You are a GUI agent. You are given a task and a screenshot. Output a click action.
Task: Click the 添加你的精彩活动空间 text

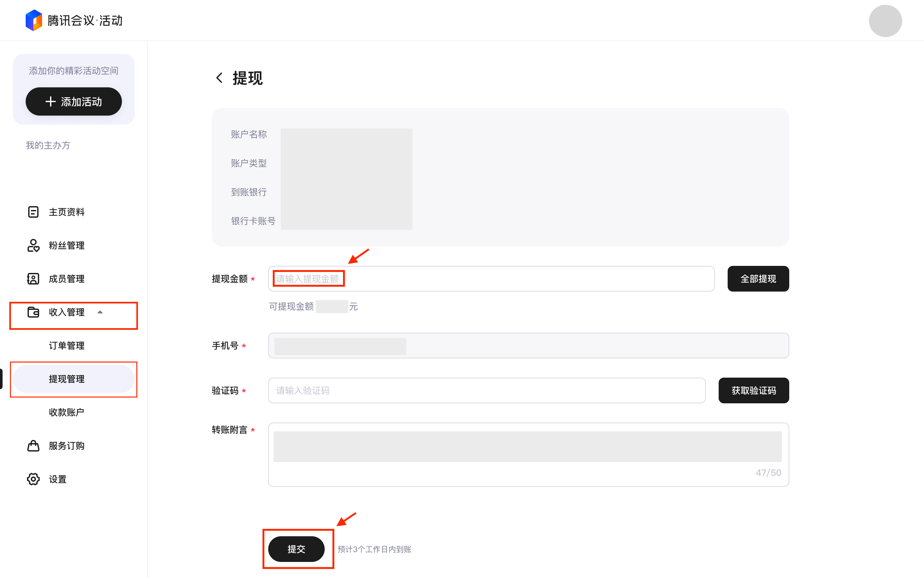[x=74, y=71]
